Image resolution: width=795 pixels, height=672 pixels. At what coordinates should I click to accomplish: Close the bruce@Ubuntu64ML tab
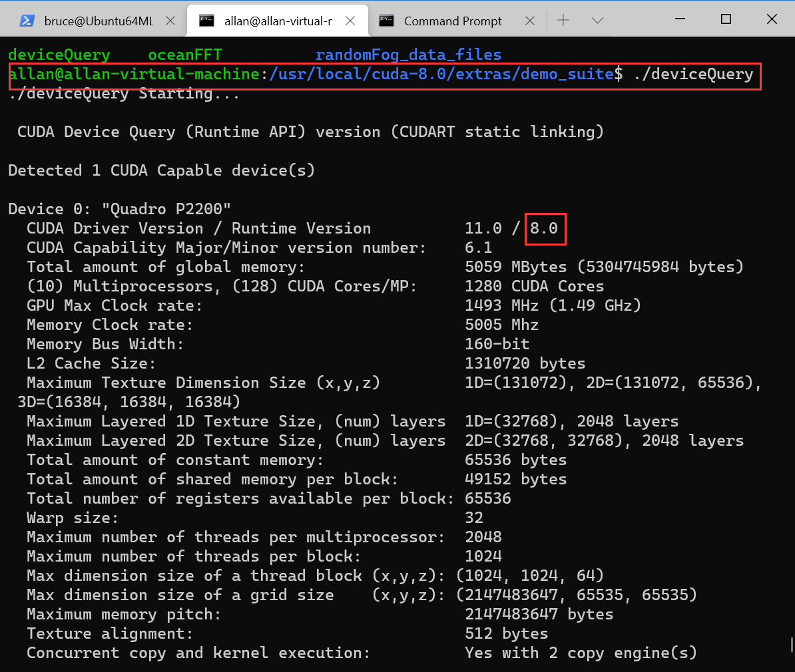[170, 21]
